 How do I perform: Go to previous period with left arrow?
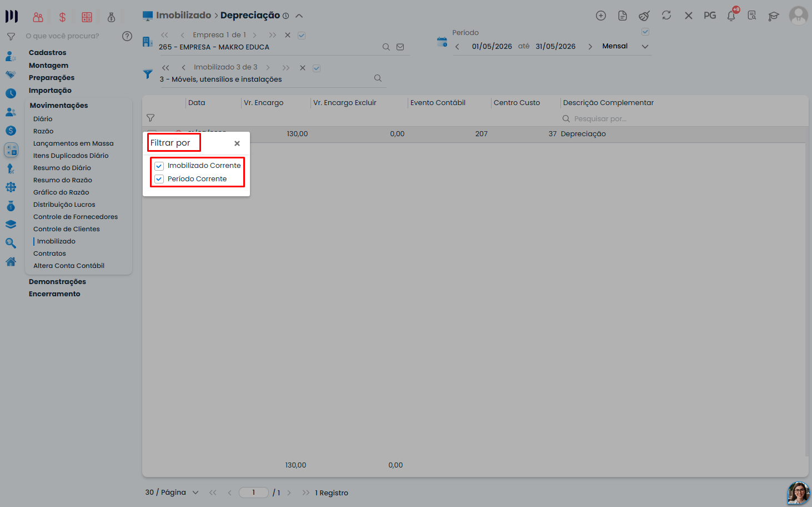tap(457, 47)
